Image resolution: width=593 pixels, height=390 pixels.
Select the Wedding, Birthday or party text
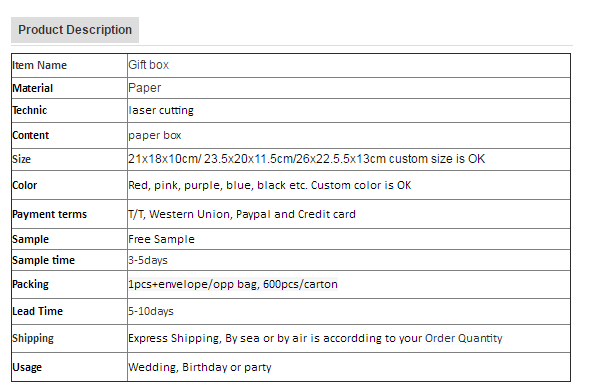click(x=200, y=367)
